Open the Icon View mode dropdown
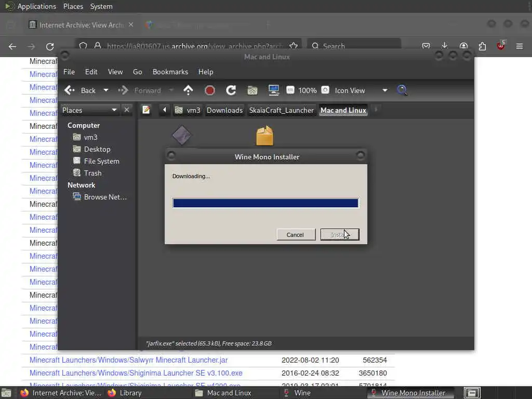 point(361,90)
